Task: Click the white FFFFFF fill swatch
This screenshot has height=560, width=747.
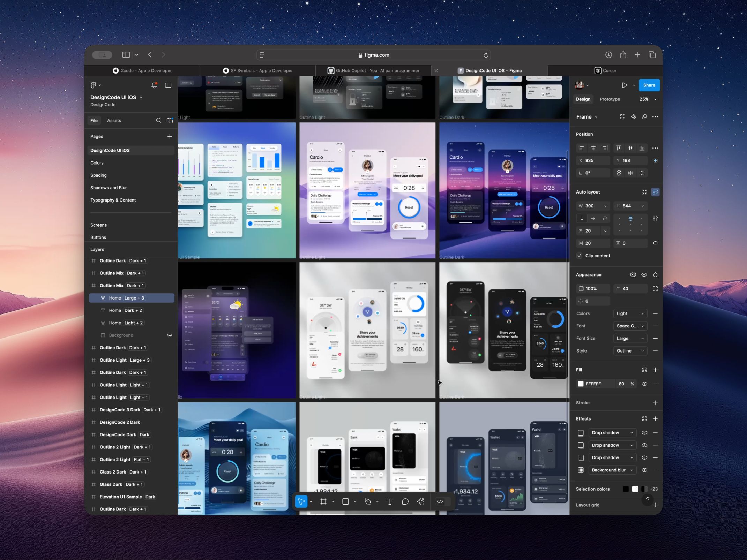Action: tap(581, 384)
